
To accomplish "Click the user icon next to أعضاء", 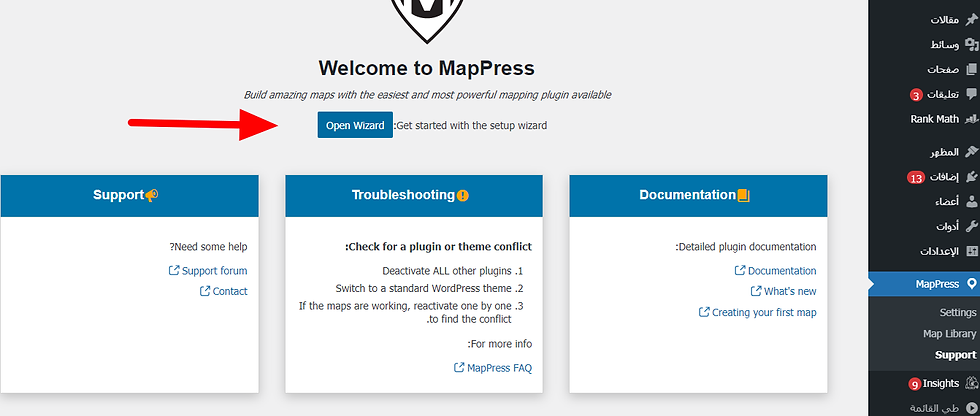I will point(971,202).
